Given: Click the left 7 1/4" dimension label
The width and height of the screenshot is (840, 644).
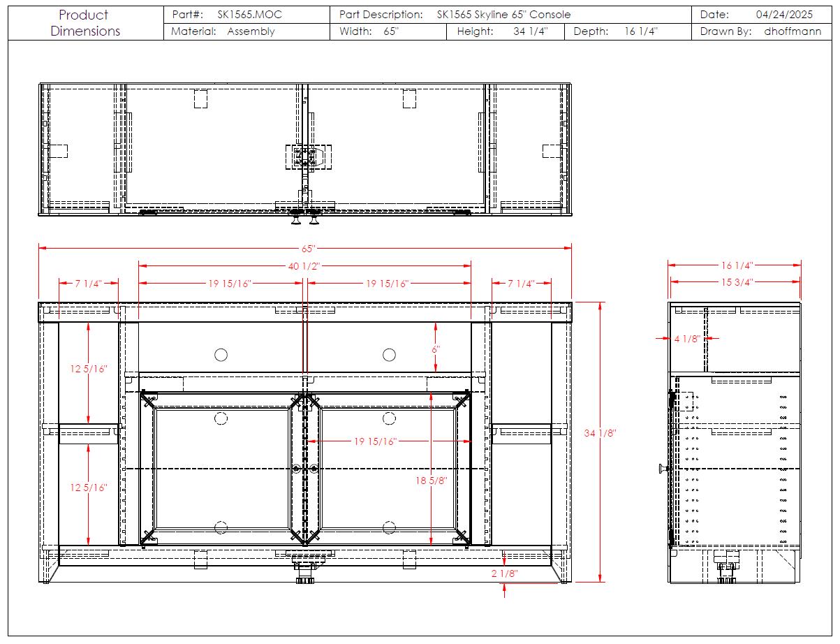Looking at the screenshot, I should [89, 284].
